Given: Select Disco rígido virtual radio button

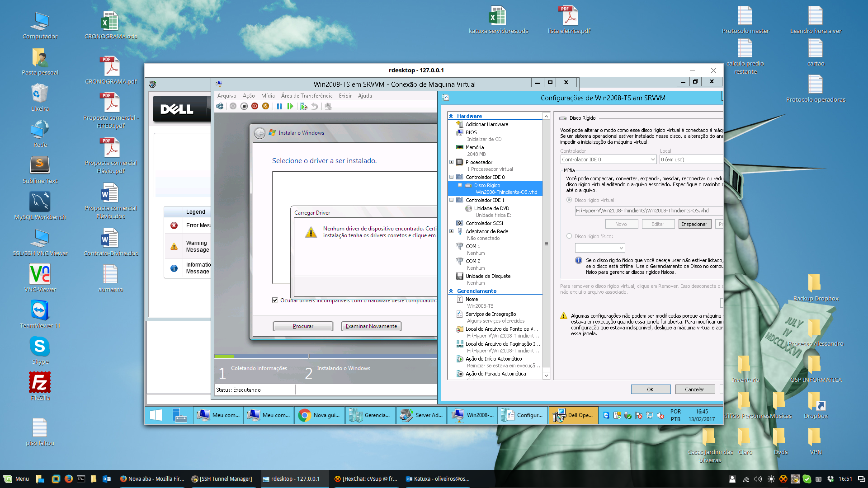Looking at the screenshot, I should coord(569,200).
